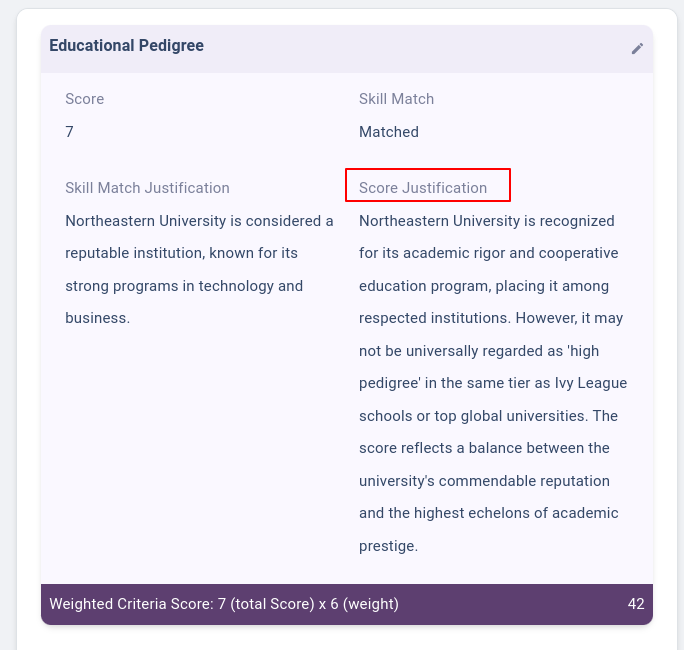684x650 pixels.
Task: Click the 'university's commendable reputation' line
Action: click(x=484, y=481)
